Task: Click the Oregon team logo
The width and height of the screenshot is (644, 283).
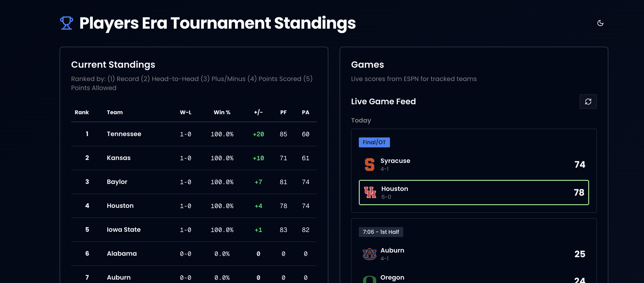Action: coord(369,279)
